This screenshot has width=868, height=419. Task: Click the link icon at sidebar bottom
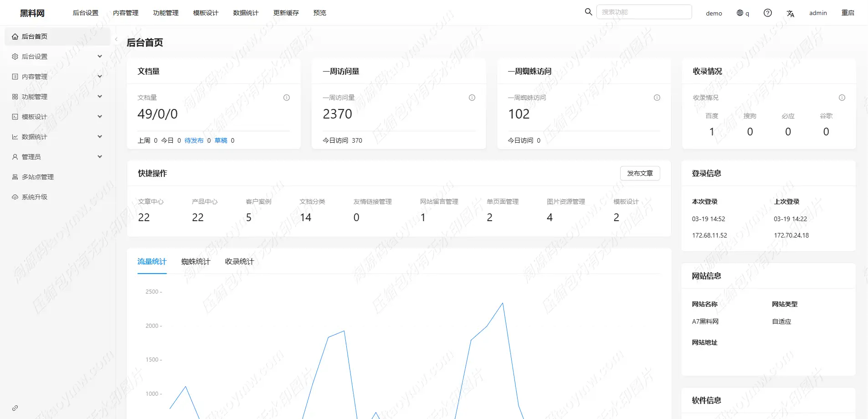tap(15, 408)
